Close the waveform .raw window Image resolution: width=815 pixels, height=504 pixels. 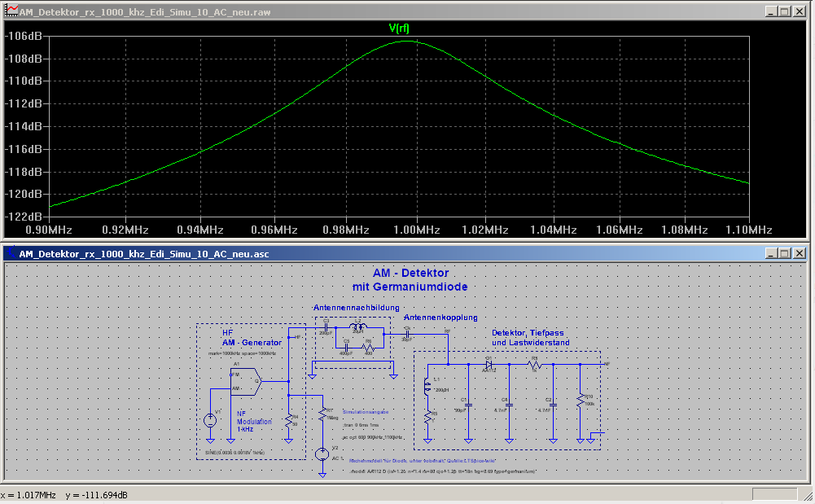click(800, 11)
